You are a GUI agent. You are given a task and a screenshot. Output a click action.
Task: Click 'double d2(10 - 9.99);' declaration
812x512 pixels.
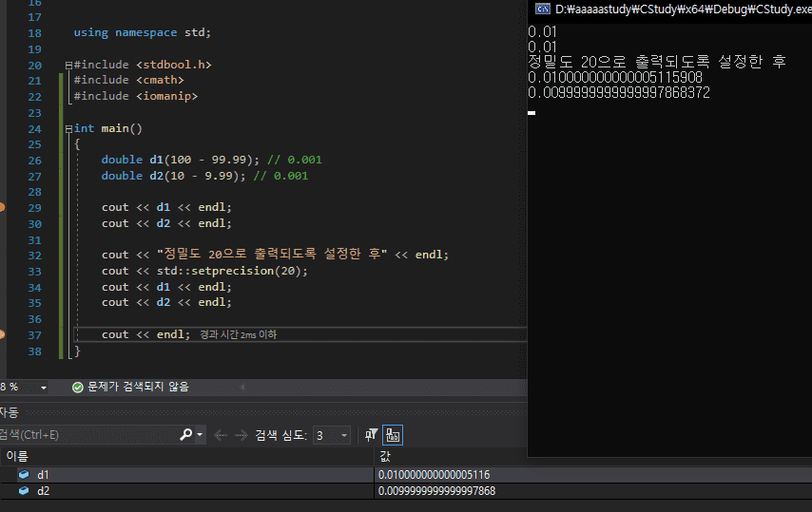(x=173, y=176)
